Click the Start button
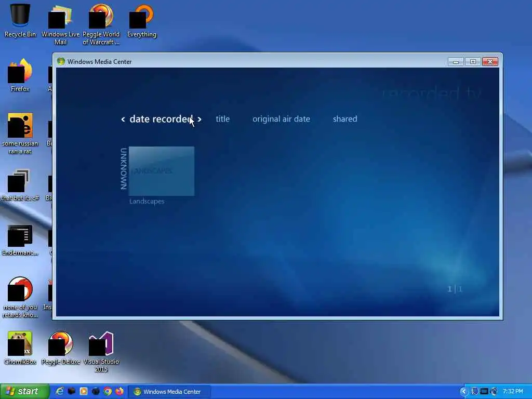 coord(24,391)
